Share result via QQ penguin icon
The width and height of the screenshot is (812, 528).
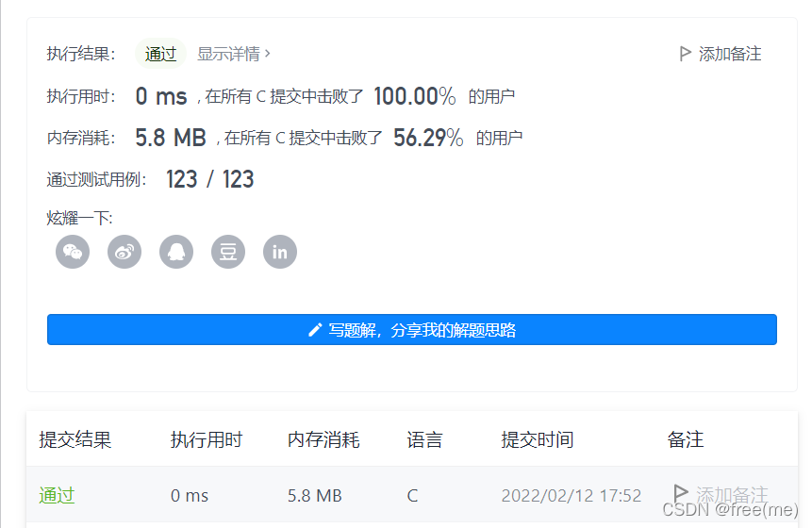tap(176, 252)
